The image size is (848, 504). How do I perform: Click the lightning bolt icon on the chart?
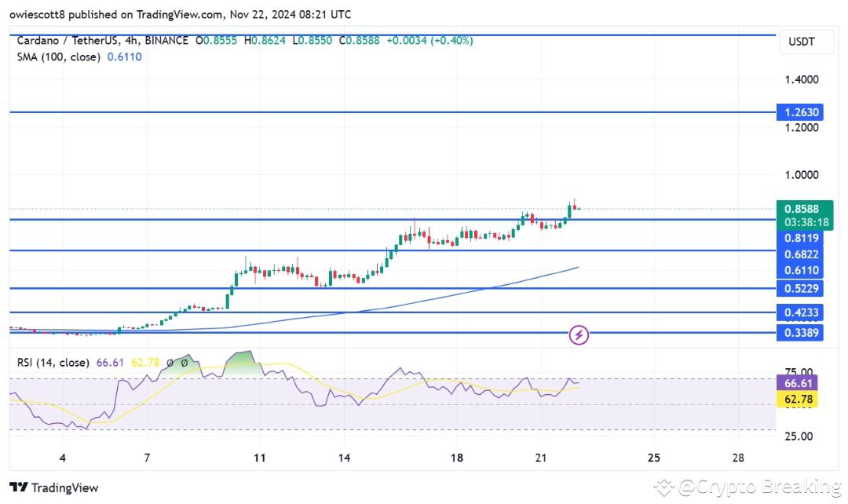coord(579,335)
